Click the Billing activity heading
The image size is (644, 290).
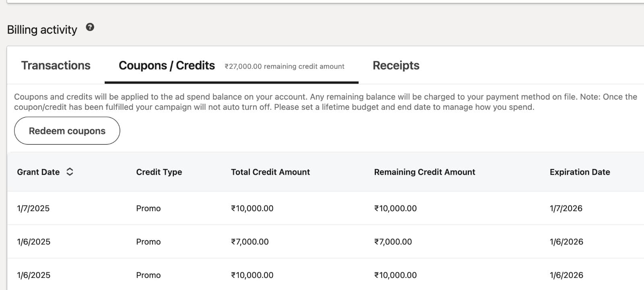[42, 30]
